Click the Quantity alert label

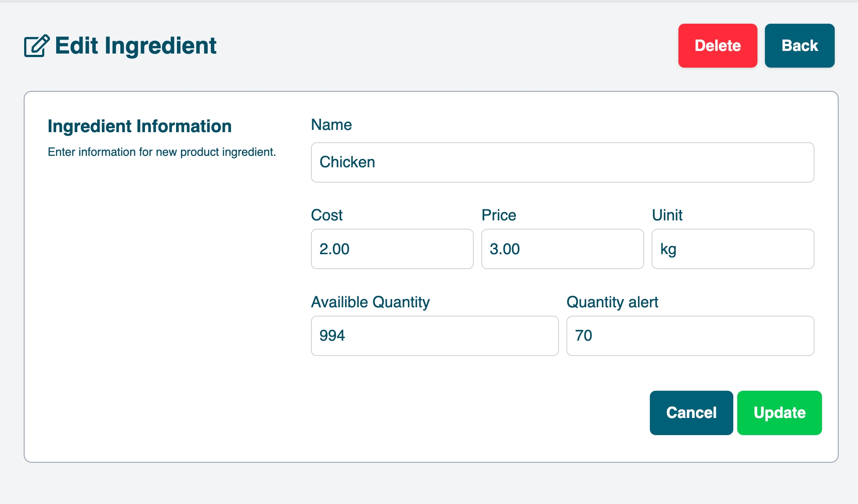pos(612,302)
